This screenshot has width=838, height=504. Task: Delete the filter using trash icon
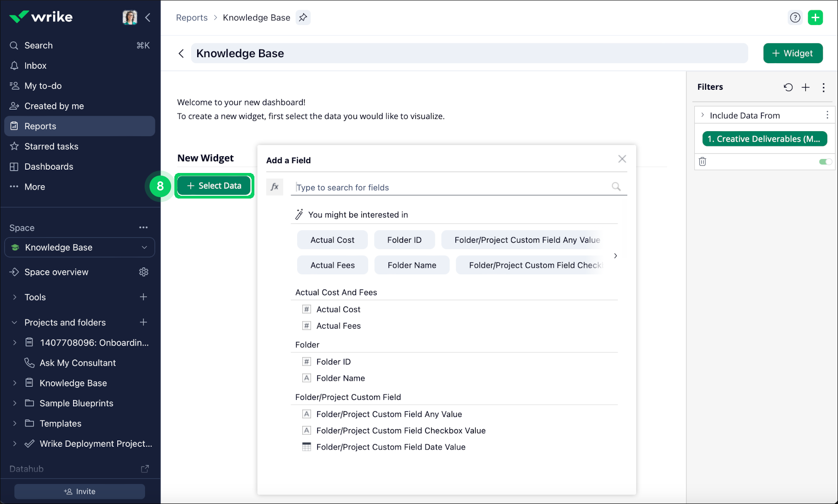(702, 161)
